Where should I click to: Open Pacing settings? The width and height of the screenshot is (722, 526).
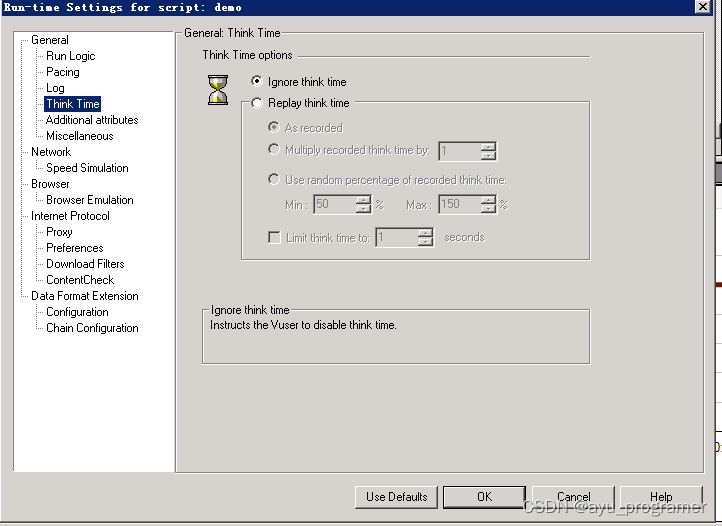[x=63, y=72]
